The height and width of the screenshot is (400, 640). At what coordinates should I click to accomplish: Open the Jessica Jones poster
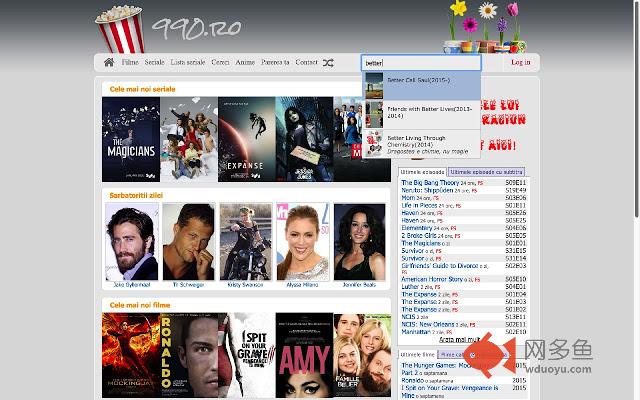(304, 139)
